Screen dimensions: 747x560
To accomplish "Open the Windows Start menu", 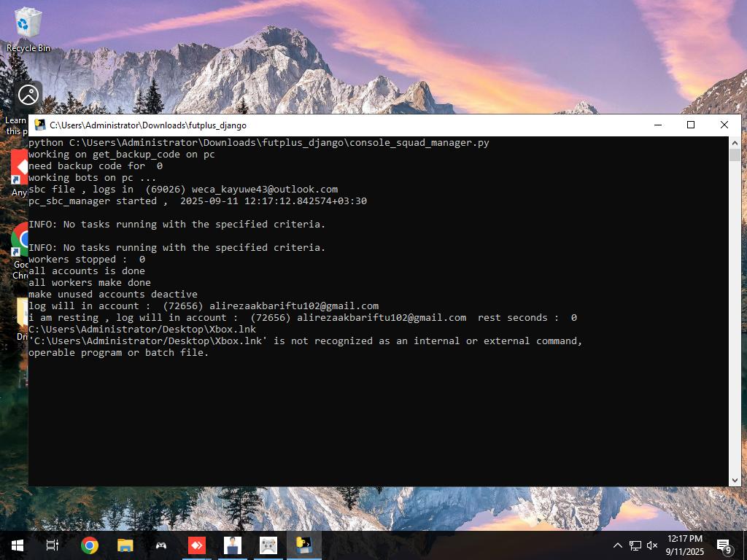I will coord(17,545).
